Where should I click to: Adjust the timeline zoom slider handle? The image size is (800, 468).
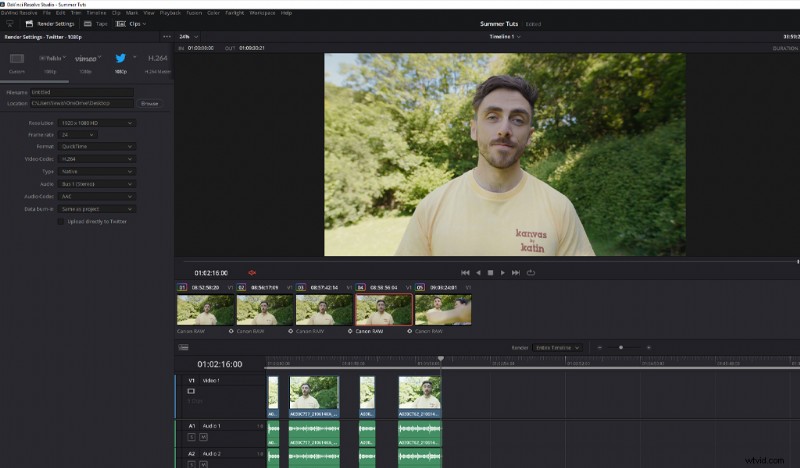click(621, 348)
